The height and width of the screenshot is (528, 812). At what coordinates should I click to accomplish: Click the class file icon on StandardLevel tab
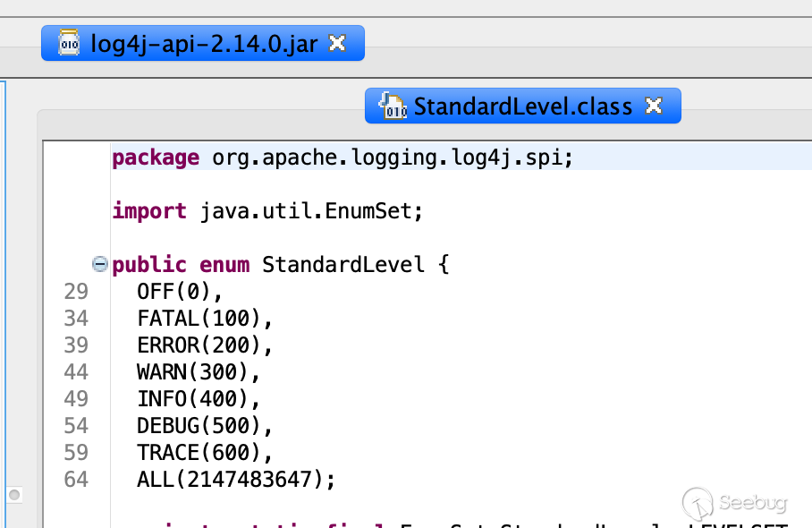click(393, 106)
